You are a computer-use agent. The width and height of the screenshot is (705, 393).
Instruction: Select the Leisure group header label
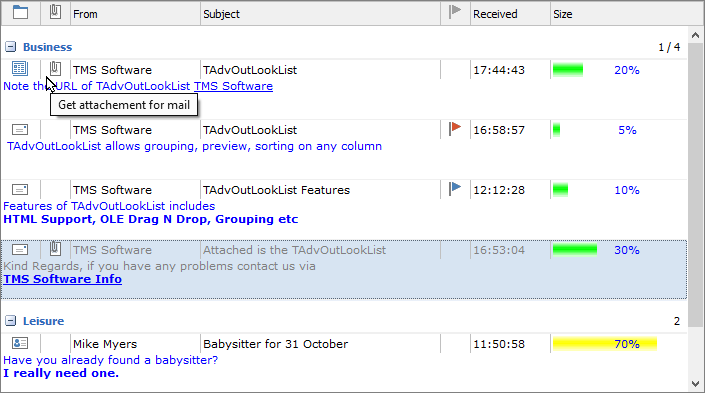coord(44,321)
